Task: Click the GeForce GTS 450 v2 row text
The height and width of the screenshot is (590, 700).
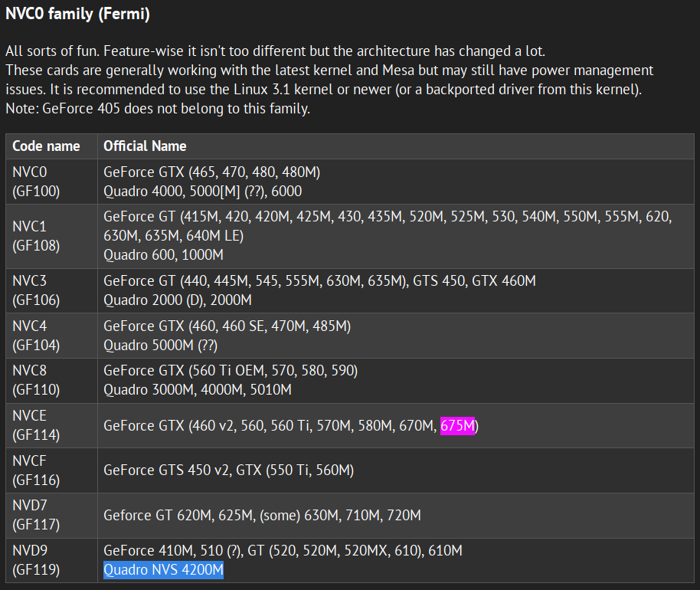Action: point(228,470)
